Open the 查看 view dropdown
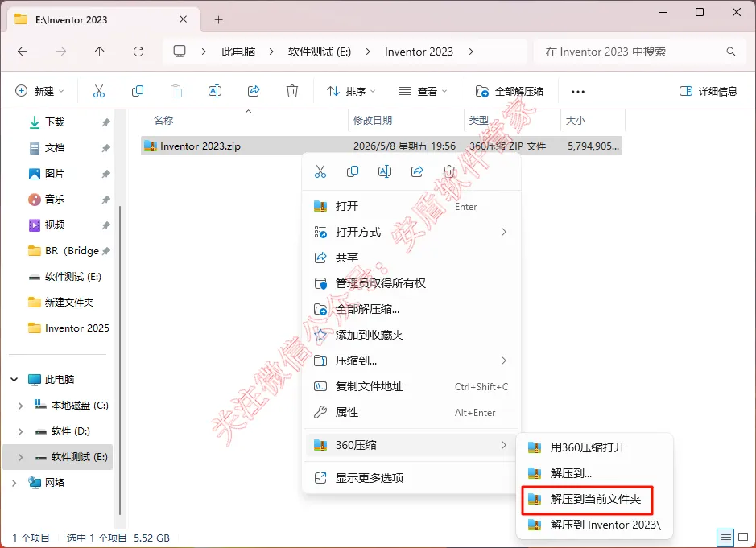The width and height of the screenshot is (756, 548). (x=423, y=91)
